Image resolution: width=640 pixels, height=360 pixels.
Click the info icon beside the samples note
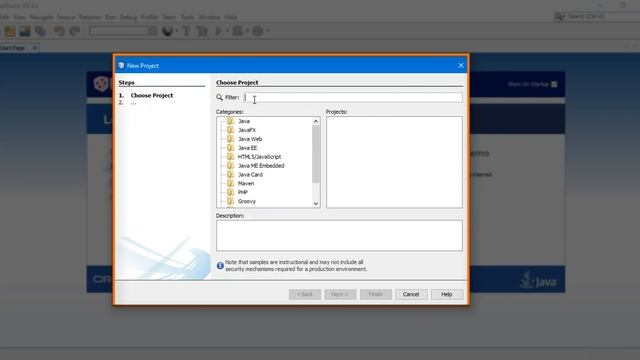(x=220, y=266)
